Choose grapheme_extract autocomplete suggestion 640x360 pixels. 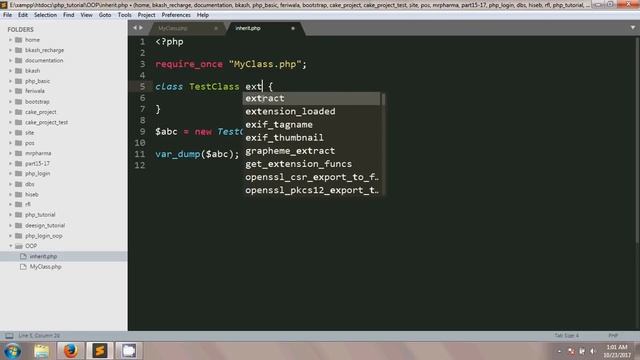pos(311,151)
